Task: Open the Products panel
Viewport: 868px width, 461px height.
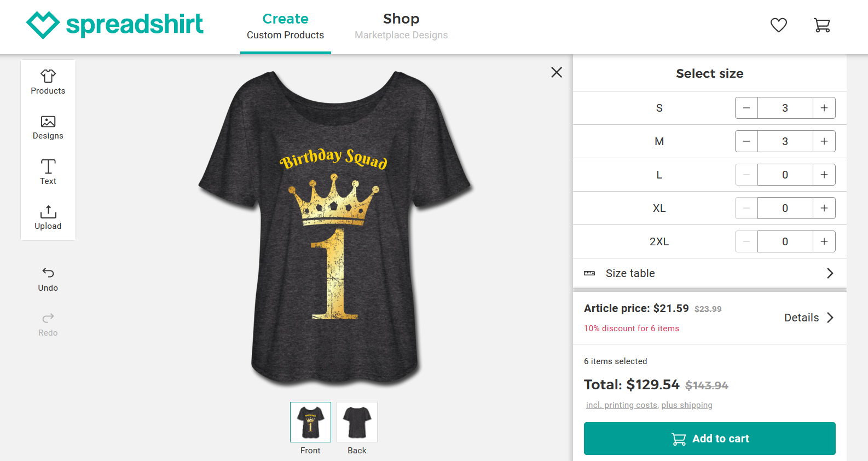Action: pyautogui.click(x=48, y=82)
